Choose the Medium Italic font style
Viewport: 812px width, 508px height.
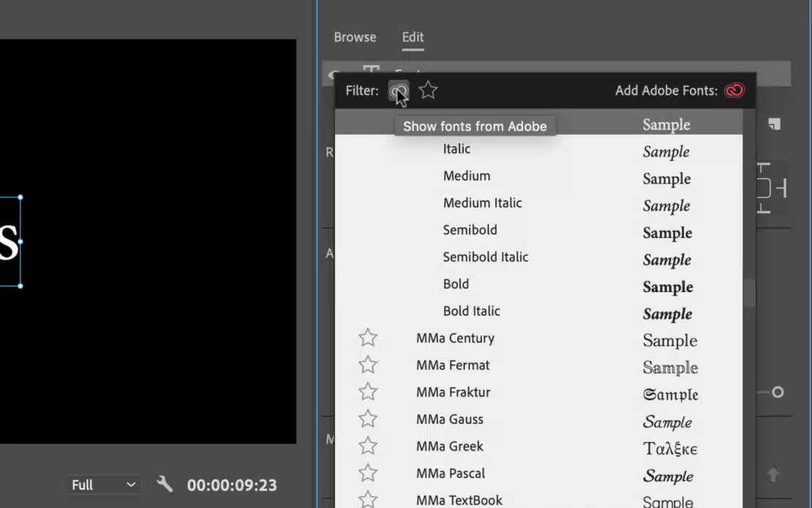coord(482,203)
